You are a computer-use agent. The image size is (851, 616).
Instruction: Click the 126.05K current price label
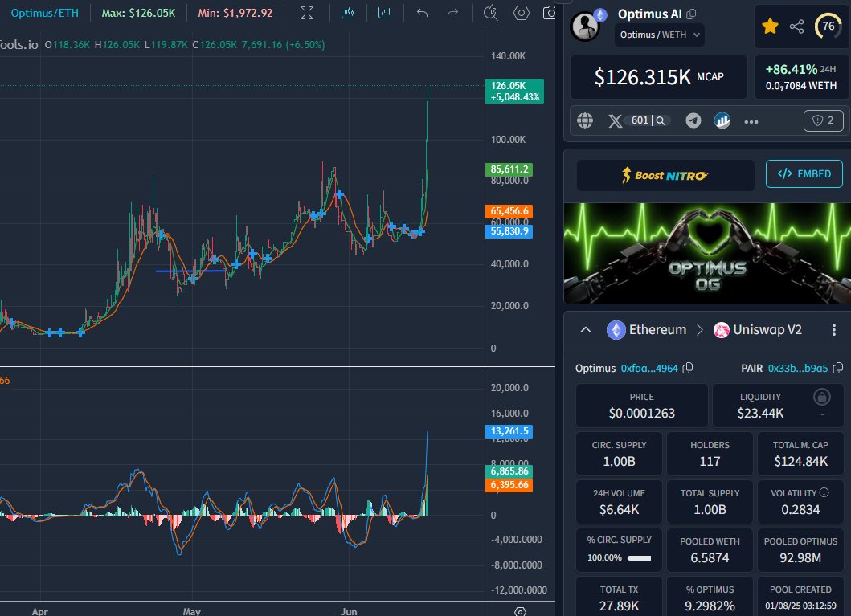tap(514, 91)
